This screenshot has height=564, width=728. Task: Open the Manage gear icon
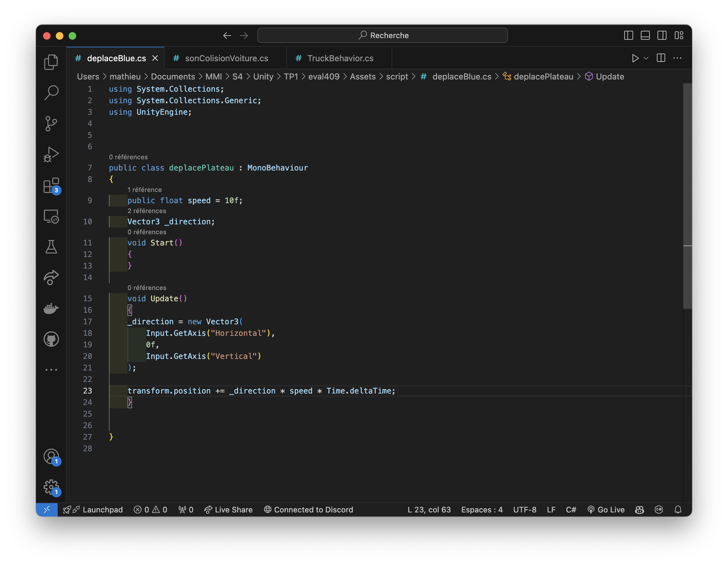[52, 488]
